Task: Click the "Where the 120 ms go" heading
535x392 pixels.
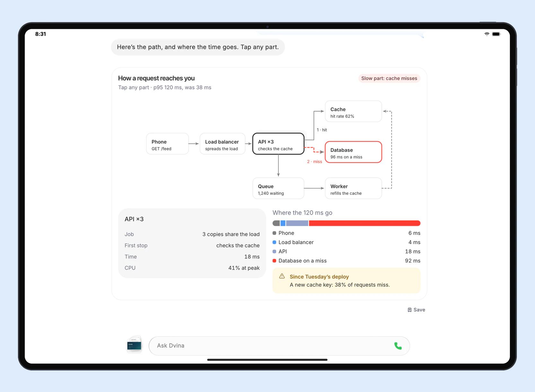Action: coord(303,213)
